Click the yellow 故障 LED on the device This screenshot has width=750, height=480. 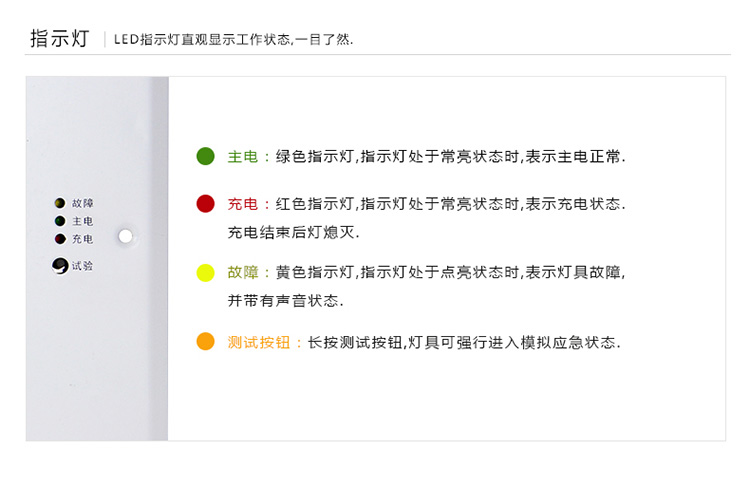point(60,203)
